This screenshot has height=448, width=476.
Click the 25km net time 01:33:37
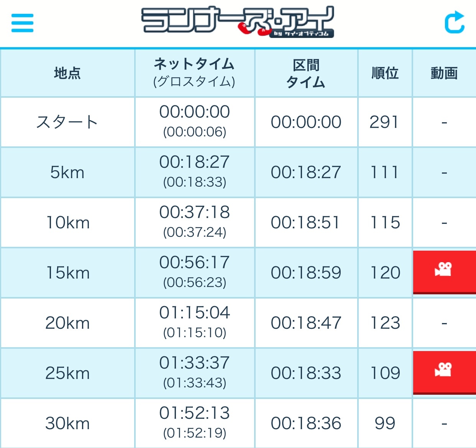[x=195, y=363]
